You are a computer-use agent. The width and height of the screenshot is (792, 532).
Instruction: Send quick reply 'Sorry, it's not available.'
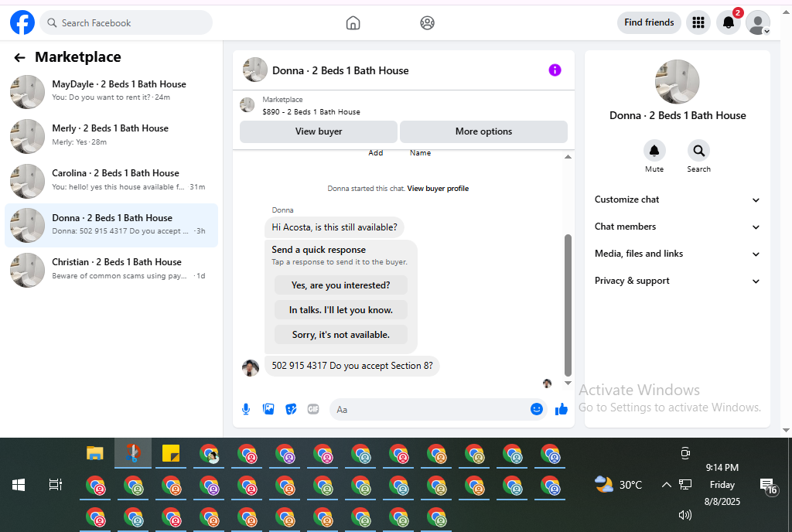(x=341, y=335)
